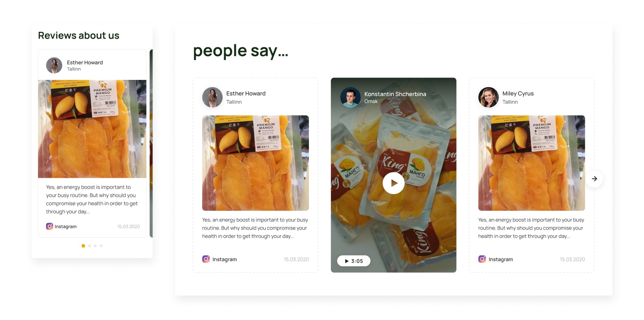Select the third pagination dot
The height and width of the screenshot is (320, 644).
95,246
